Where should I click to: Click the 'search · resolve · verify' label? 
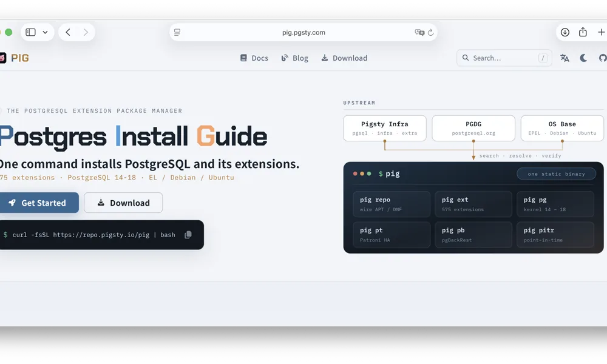pos(520,155)
